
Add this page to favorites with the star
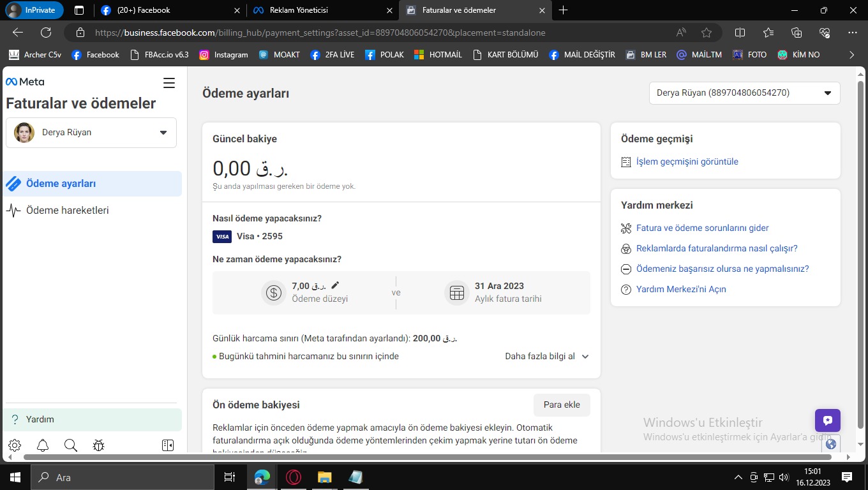(x=707, y=33)
